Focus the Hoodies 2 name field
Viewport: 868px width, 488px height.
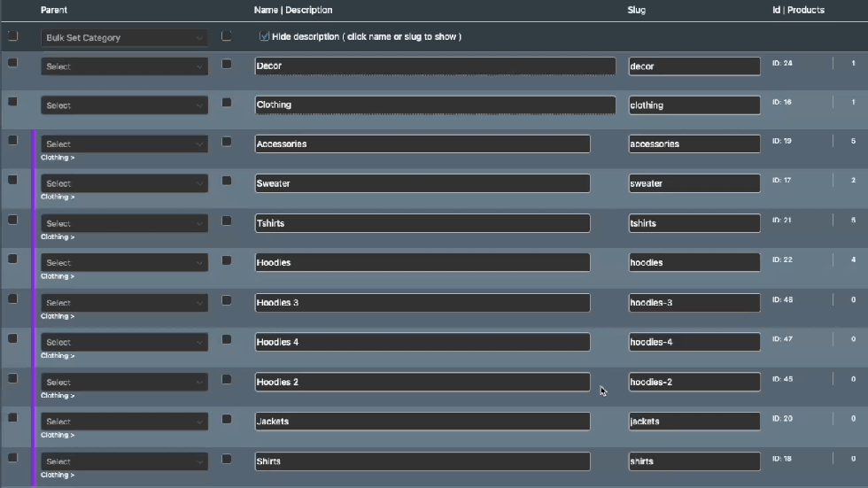click(422, 382)
